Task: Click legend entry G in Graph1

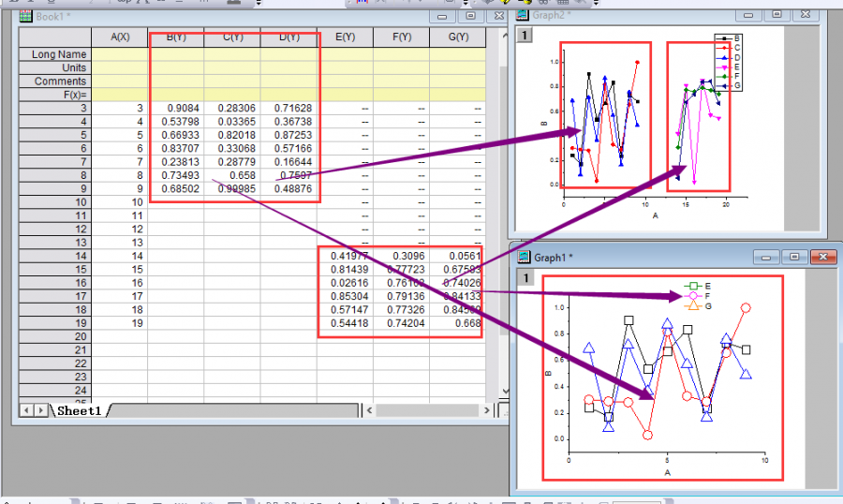Action: 697,306
